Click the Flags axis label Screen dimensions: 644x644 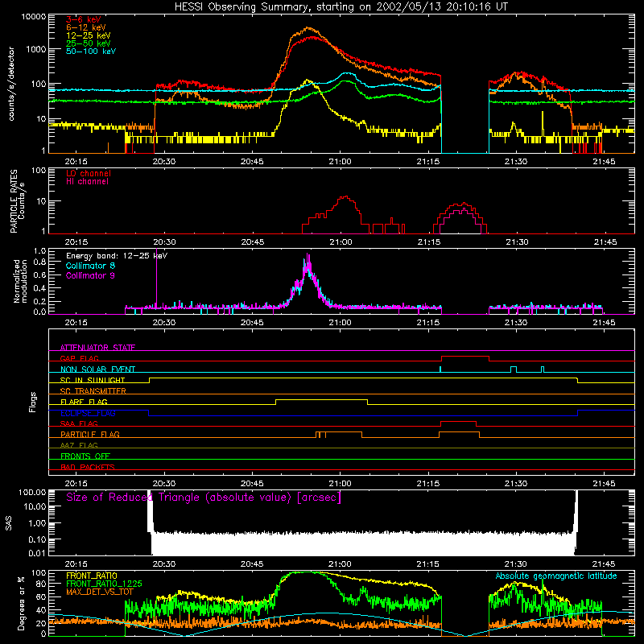pos(33,402)
